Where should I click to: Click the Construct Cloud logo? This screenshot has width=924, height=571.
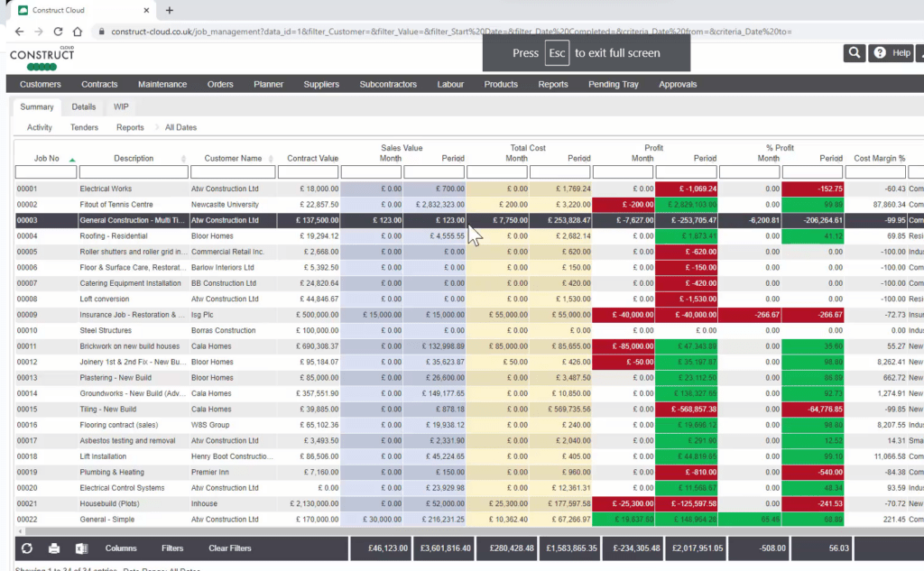pos(42,57)
